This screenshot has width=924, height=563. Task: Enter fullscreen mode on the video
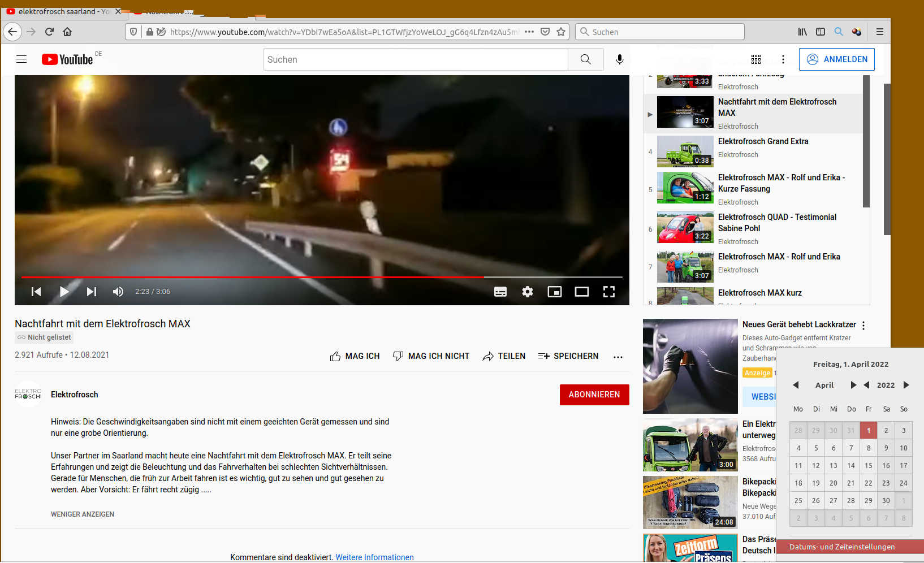(x=609, y=292)
